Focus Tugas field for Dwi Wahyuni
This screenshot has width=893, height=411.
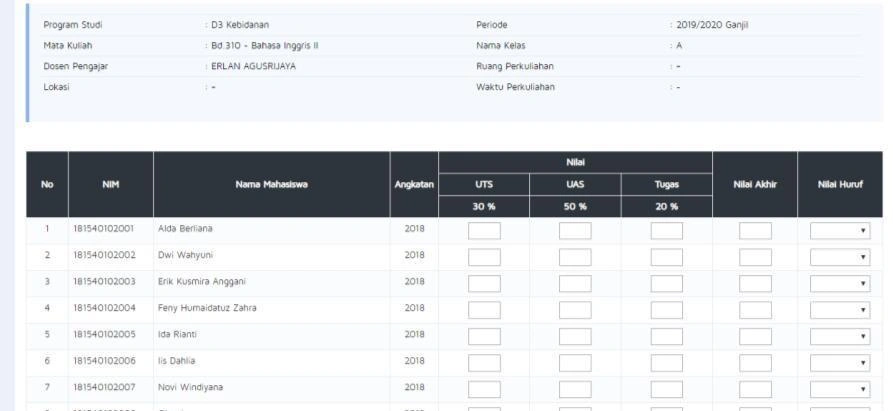(x=666, y=257)
